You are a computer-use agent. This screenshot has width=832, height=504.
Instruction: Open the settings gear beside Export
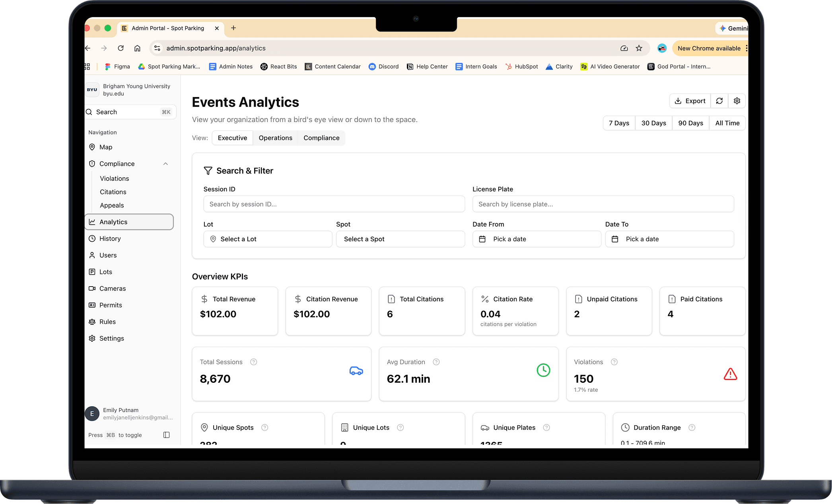tap(737, 101)
